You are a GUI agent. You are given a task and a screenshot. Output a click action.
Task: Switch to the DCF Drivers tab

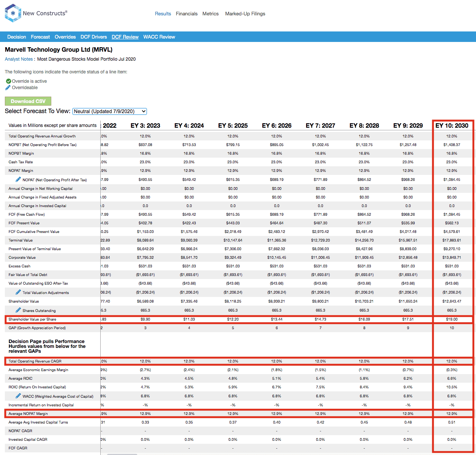pyautogui.click(x=94, y=37)
